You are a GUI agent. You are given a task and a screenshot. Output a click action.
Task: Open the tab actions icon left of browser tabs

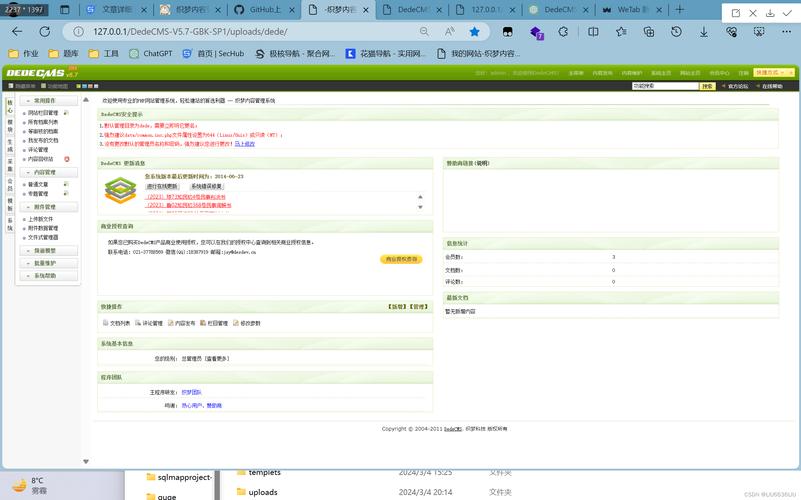[x=65, y=10]
